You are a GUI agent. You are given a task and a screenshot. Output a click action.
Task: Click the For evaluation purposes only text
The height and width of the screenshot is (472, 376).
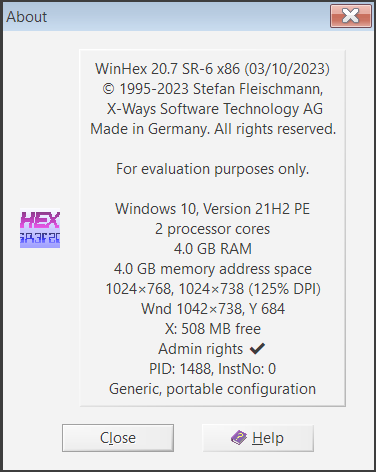click(213, 169)
